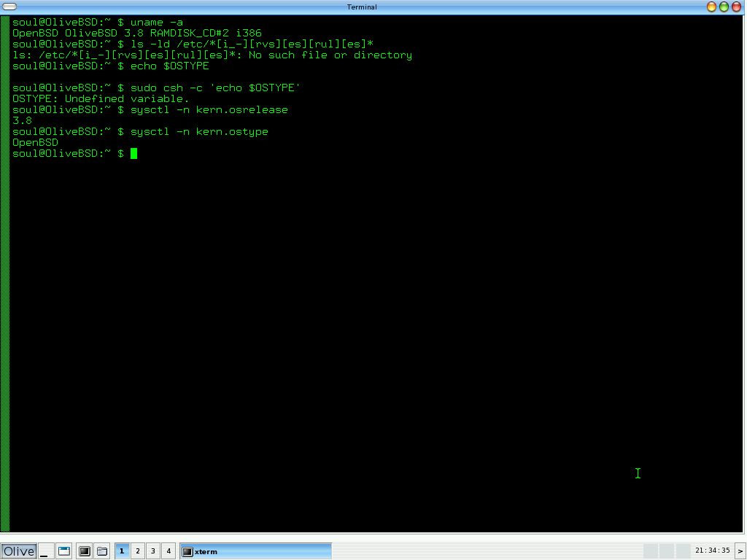Image resolution: width=747 pixels, height=560 pixels.
Task: Click the window icon in the taskbar launcher
Action: point(64,551)
